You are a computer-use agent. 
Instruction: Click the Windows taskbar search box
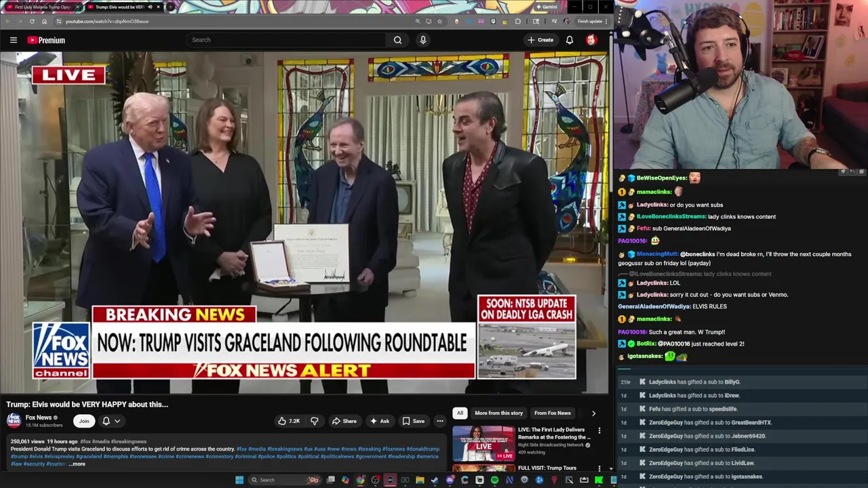285,480
